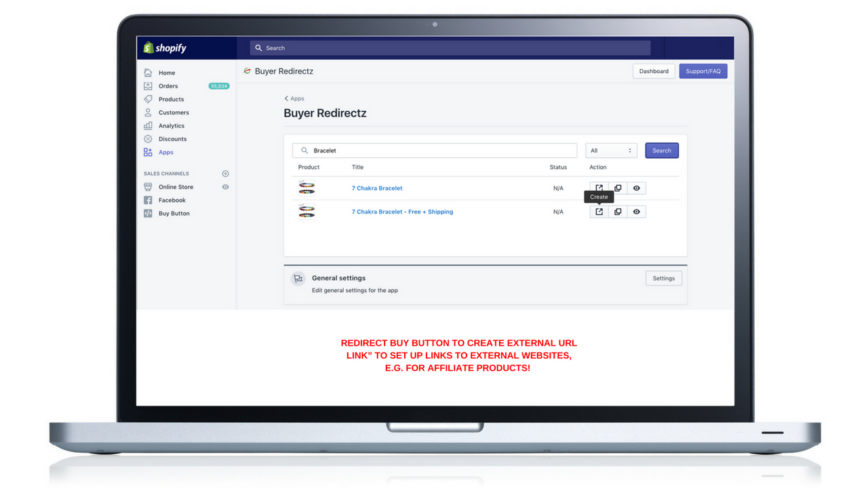Click the duplicate icon for the Free + Shipping bracelet

point(617,211)
